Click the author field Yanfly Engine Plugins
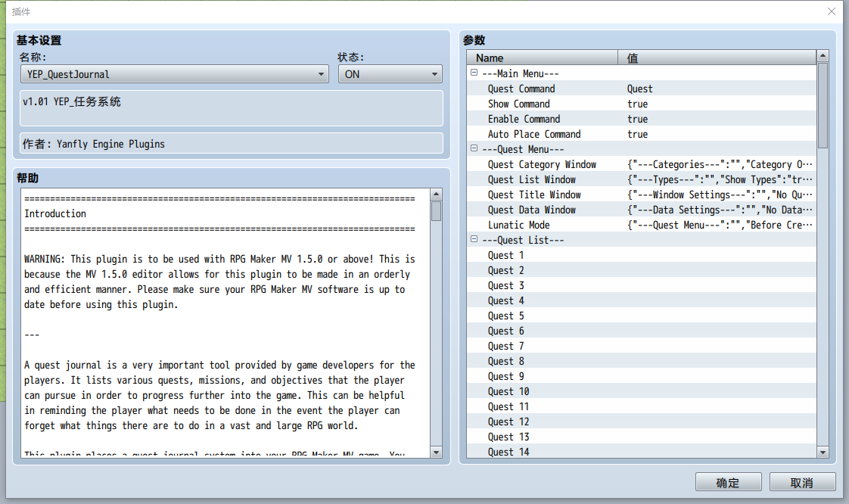The height and width of the screenshot is (504, 849). (x=232, y=144)
